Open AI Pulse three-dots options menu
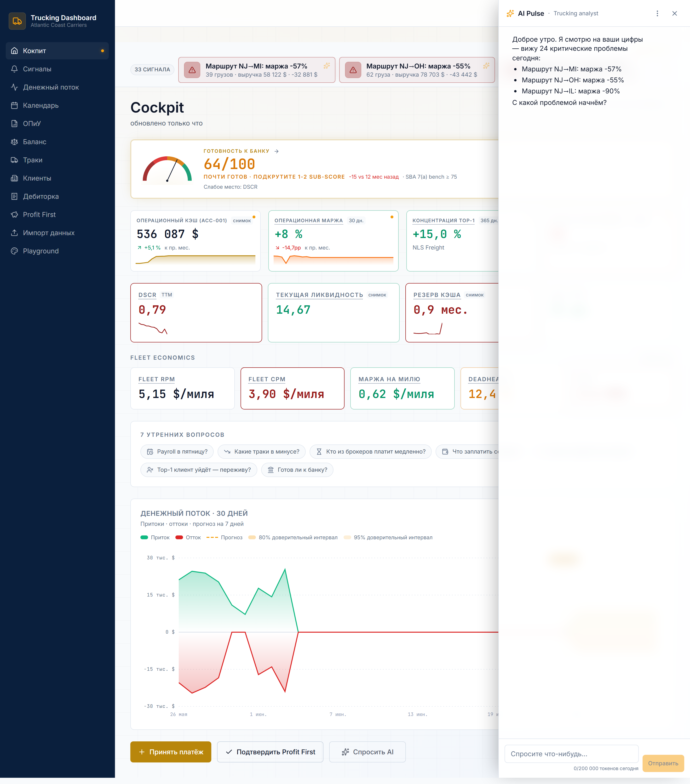Screen dimensions: 690x784 (x=657, y=13)
